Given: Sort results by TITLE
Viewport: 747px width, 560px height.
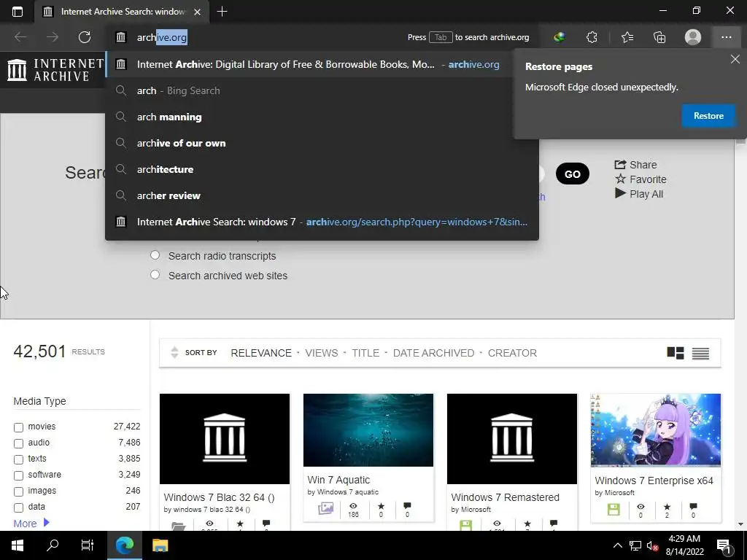Looking at the screenshot, I should click(x=365, y=353).
